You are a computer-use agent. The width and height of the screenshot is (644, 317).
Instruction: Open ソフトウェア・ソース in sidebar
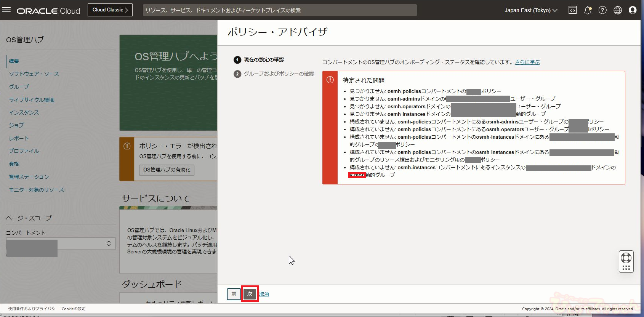[34, 74]
